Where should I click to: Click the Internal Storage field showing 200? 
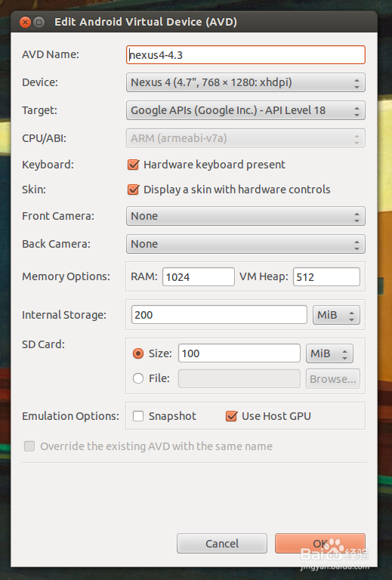219,315
